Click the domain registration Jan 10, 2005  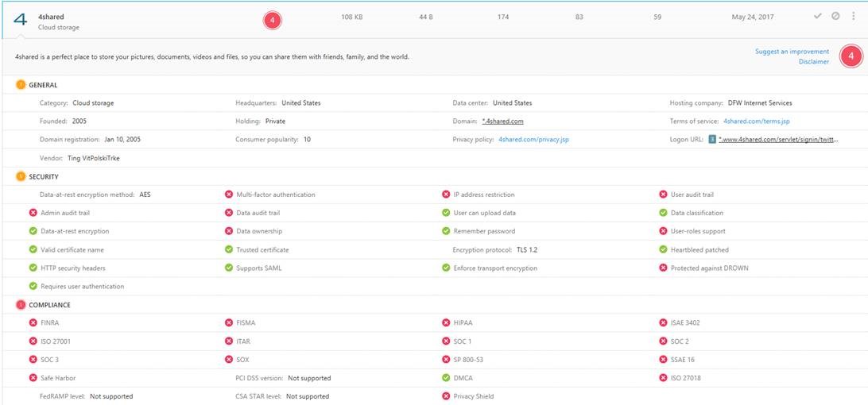pos(122,140)
